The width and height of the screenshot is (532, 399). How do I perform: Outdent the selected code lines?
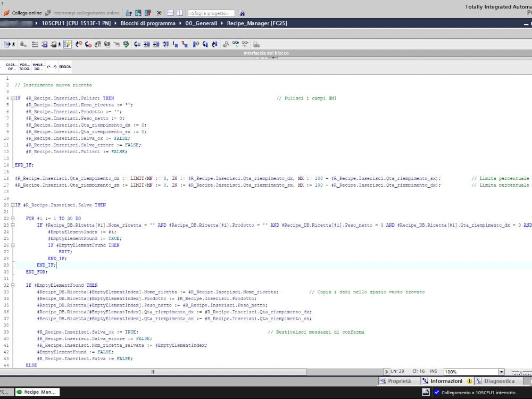[156, 44]
